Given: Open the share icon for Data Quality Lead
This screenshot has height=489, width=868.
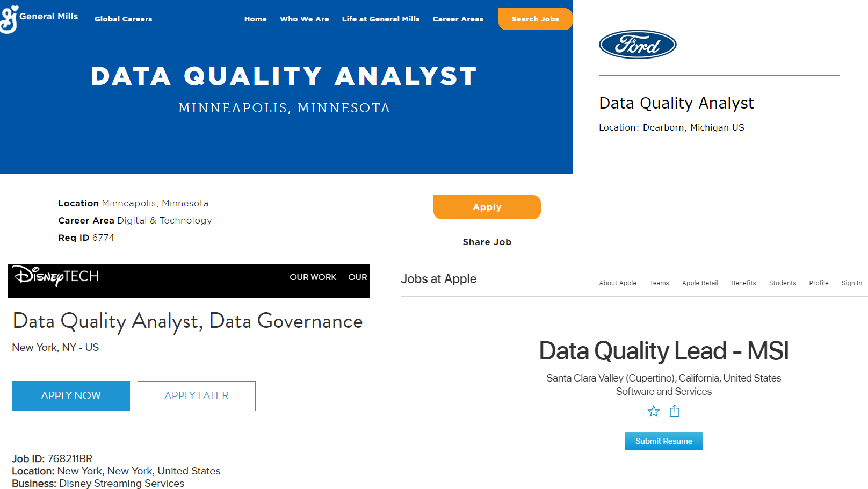Looking at the screenshot, I should tap(675, 411).
